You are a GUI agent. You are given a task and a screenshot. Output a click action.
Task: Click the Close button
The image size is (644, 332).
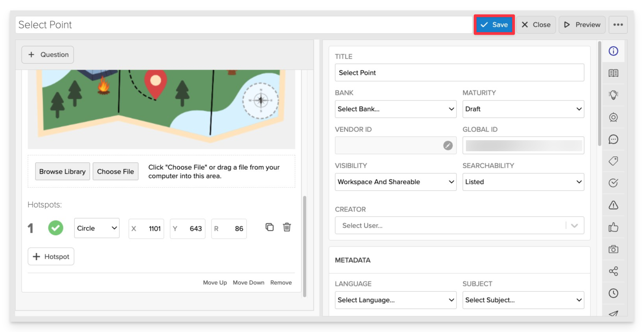[x=536, y=24]
